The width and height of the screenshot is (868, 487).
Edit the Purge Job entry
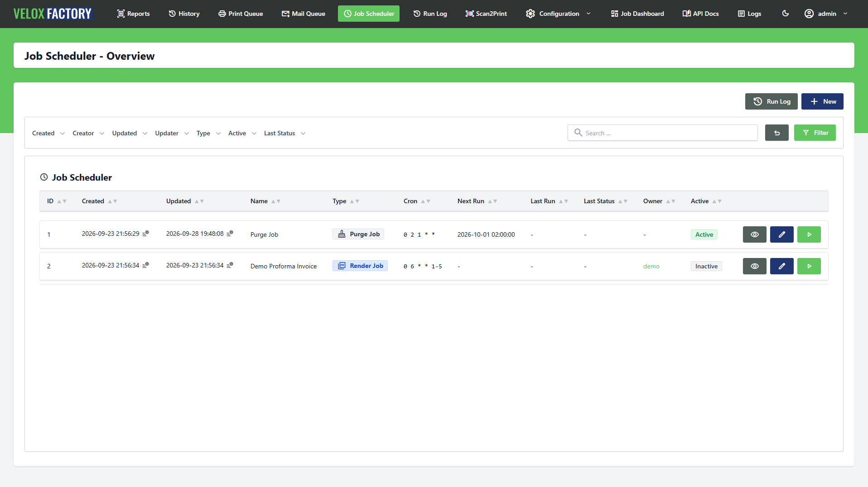point(781,234)
